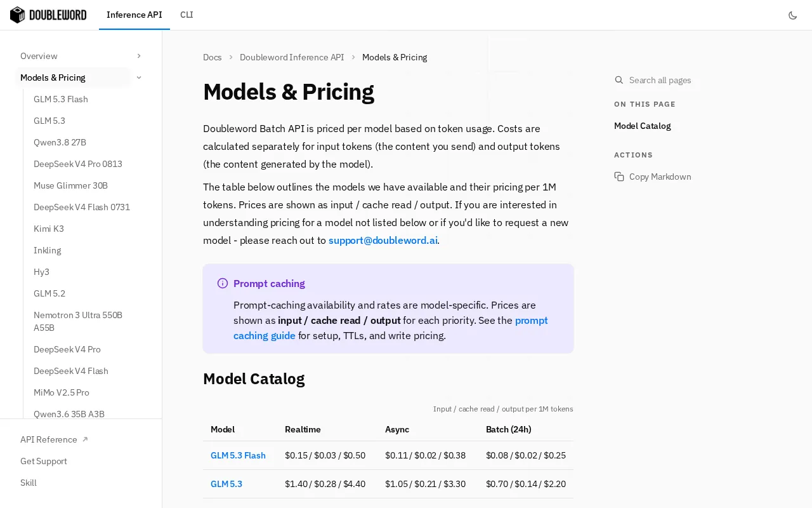Viewport: 812px width, 508px height.
Task: Toggle dark mode moon icon
Action: click(x=793, y=15)
